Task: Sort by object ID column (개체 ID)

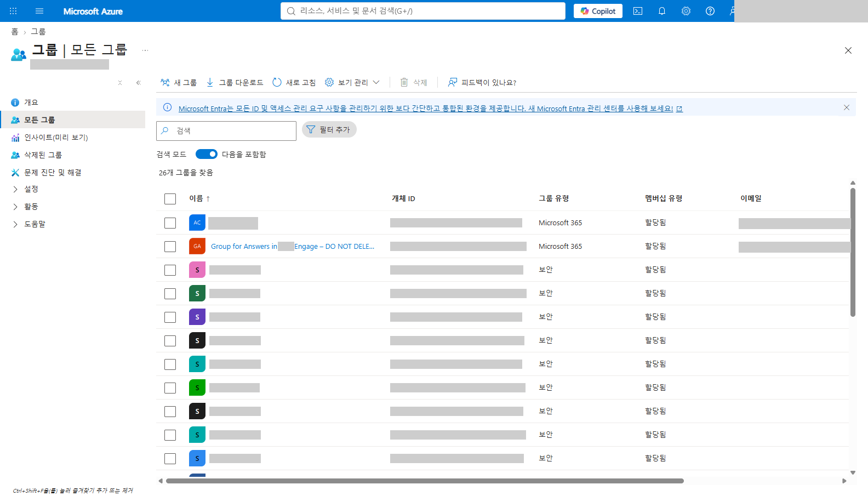Action: pyautogui.click(x=403, y=198)
